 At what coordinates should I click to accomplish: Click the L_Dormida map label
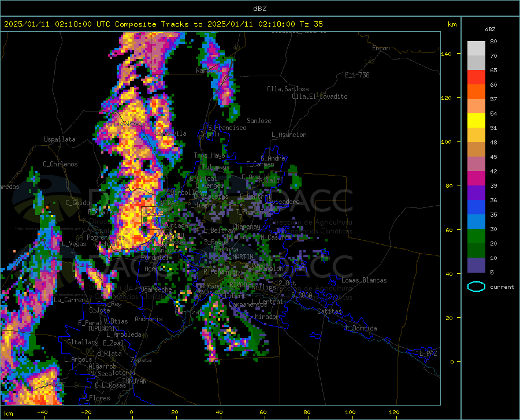tap(361, 328)
